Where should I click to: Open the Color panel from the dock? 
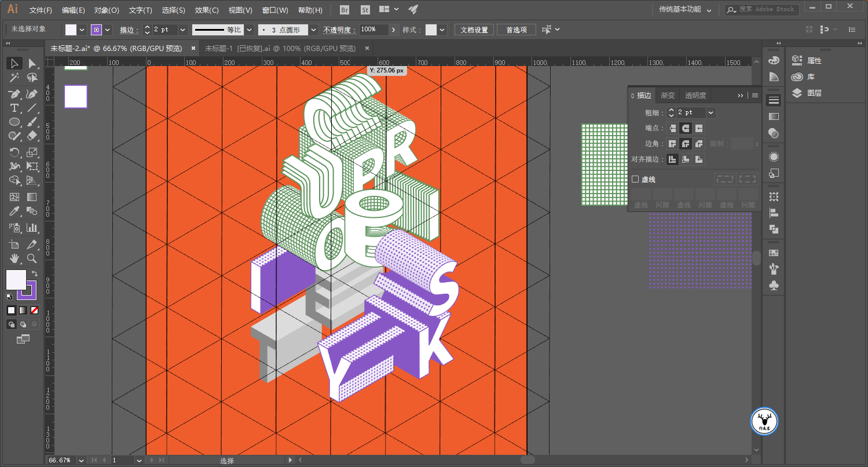pos(774,60)
